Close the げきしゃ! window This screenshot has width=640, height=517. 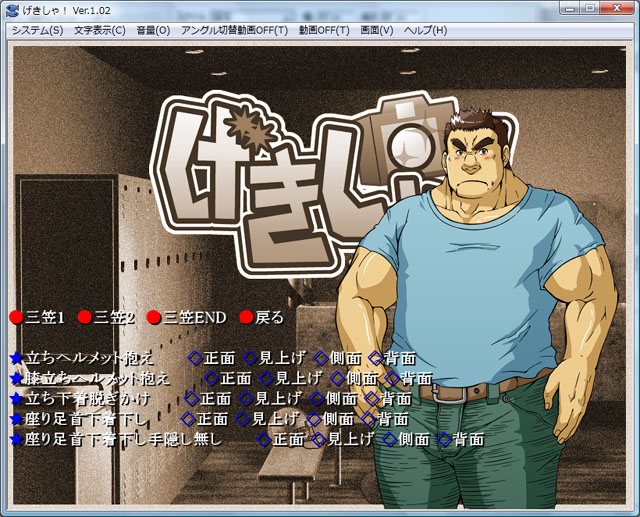pyautogui.click(x=617, y=8)
